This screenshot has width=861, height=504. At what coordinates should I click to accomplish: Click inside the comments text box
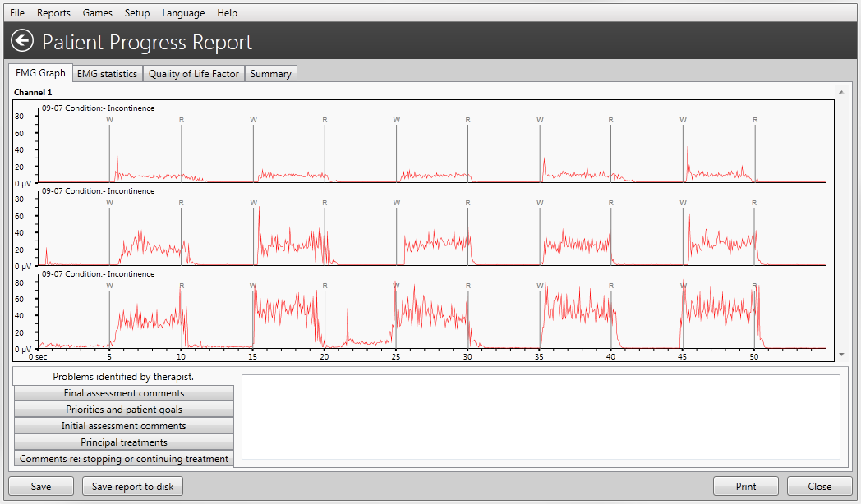click(540, 417)
